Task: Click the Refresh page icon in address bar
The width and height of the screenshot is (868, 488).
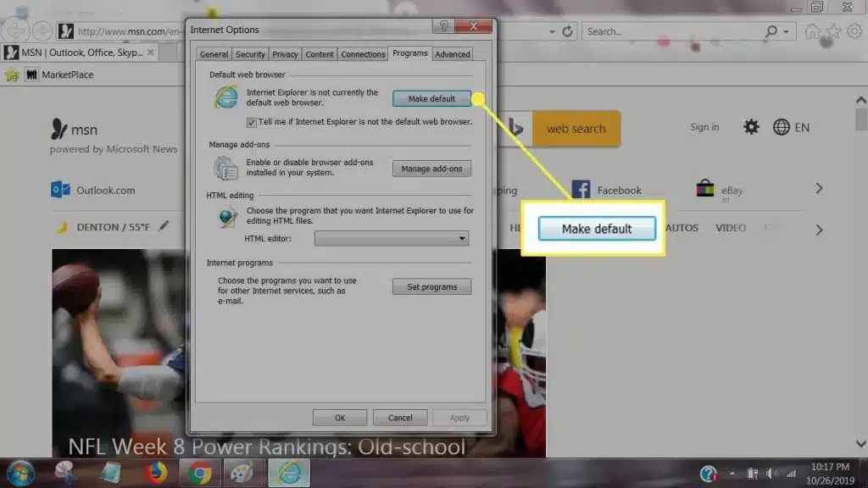Action: pyautogui.click(x=568, y=31)
